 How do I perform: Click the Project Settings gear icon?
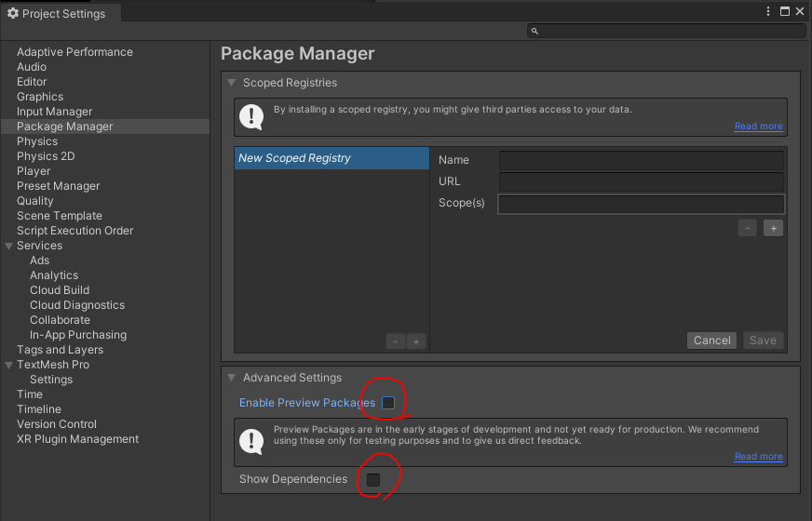13,13
